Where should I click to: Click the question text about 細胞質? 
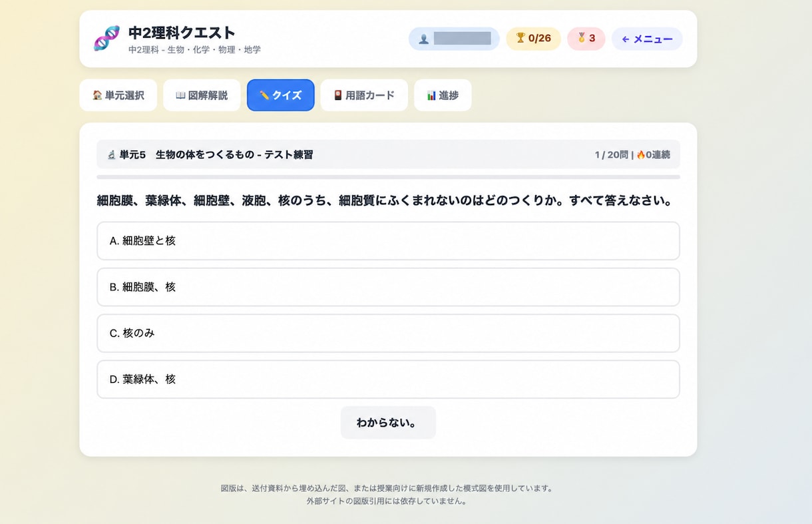pos(384,200)
